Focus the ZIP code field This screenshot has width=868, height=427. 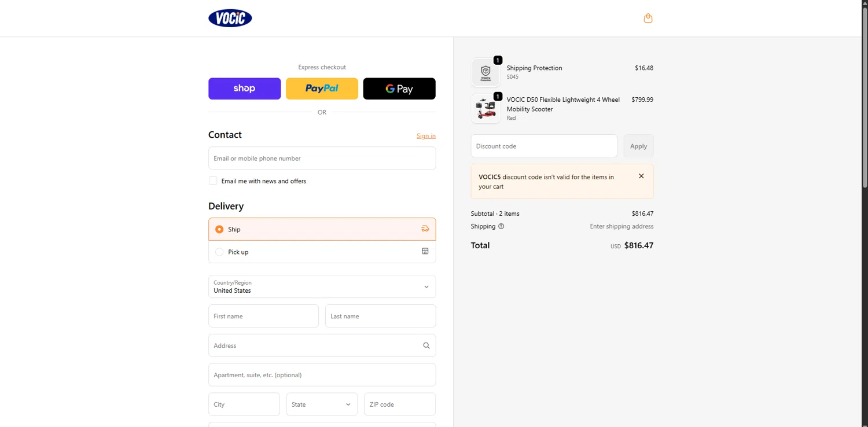click(399, 404)
